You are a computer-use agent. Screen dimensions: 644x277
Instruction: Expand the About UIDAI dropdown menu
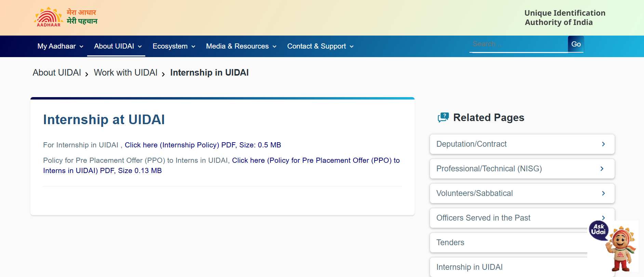(x=118, y=46)
